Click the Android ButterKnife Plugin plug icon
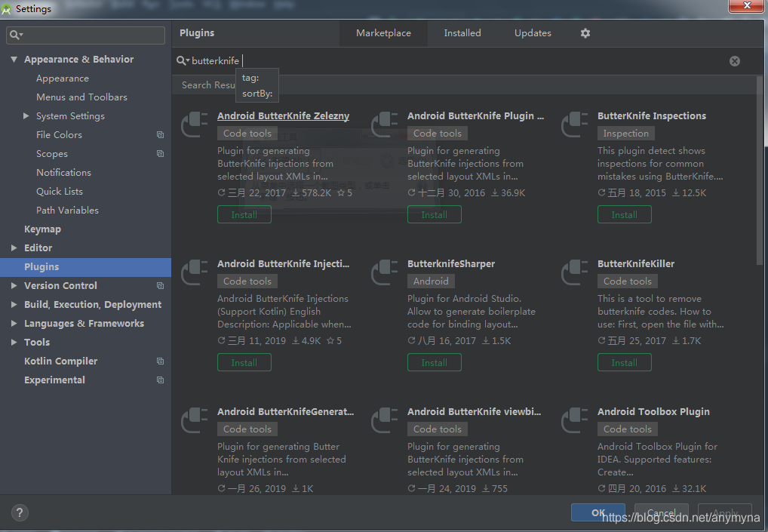The image size is (768, 532). click(x=385, y=125)
